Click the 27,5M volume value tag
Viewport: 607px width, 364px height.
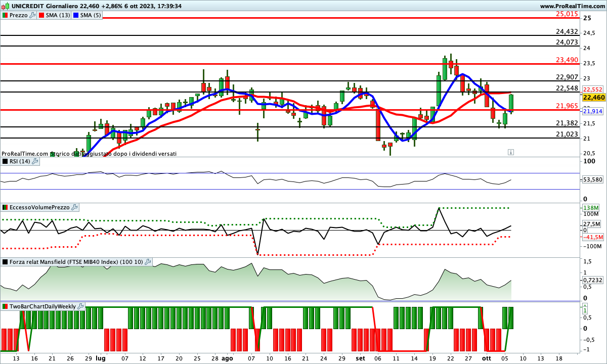coord(592,224)
